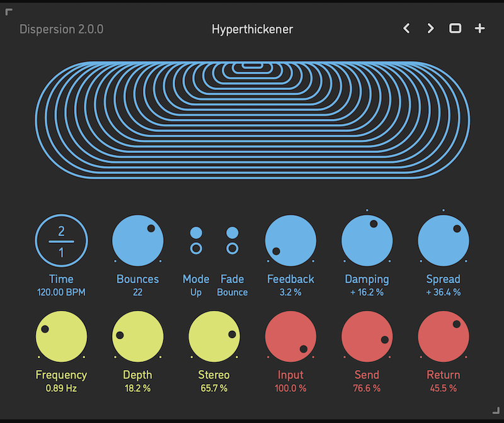Click the Spread value + 36.4 %
504x423 pixels.
(x=444, y=293)
